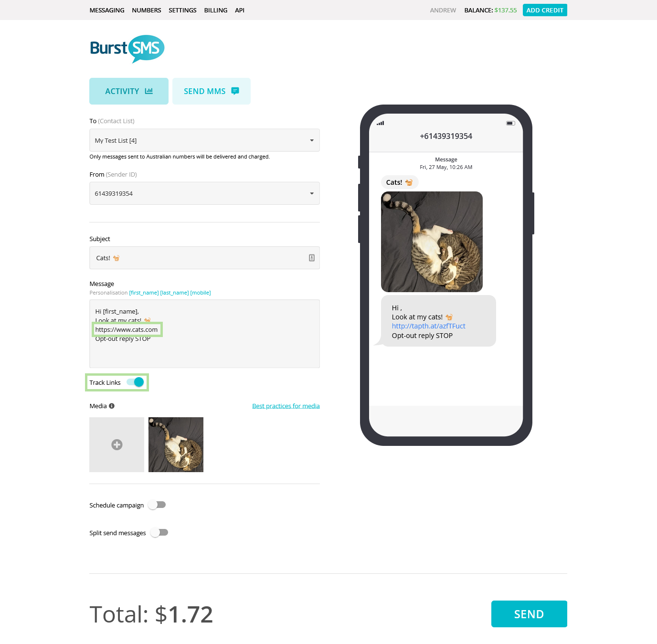Click the template icon in Subject field
The width and height of the screenshot is (657, 644).
tap(312, 258)
